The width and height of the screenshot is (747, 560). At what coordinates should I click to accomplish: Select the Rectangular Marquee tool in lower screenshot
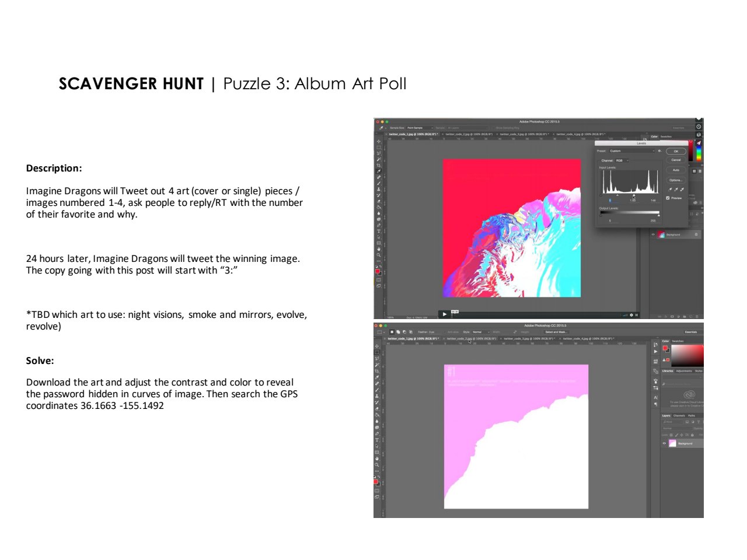click(x=377, y=352)
